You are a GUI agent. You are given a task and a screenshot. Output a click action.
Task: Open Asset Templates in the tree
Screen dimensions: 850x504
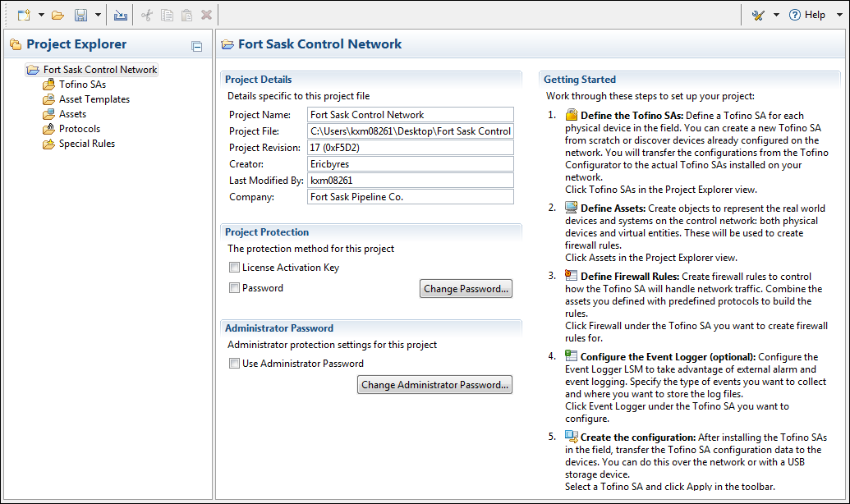pos(86,99)
